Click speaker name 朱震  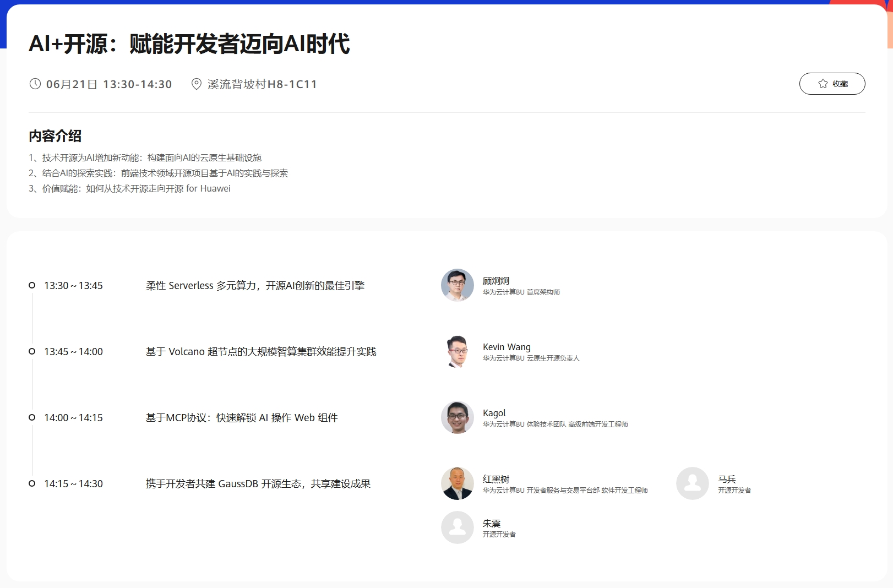pos(492,523)
